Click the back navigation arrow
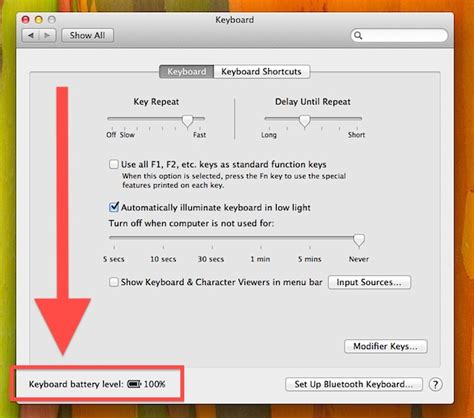The image size is (474, 418). (x=31, y=35)
